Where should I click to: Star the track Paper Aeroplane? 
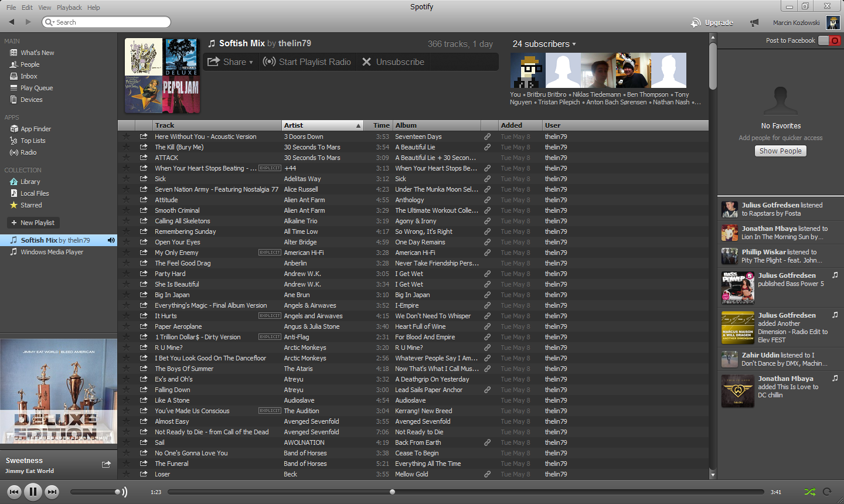126,326
